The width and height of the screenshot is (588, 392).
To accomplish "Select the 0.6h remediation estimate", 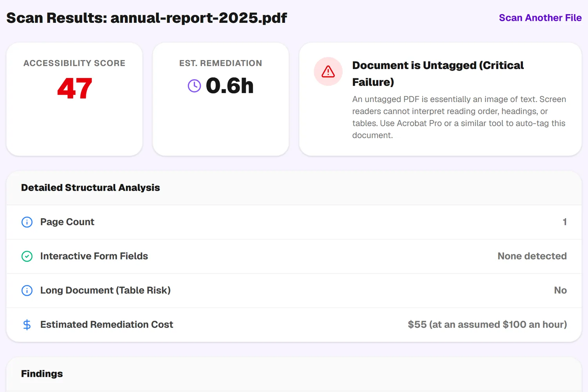I will tap(230, 86).
